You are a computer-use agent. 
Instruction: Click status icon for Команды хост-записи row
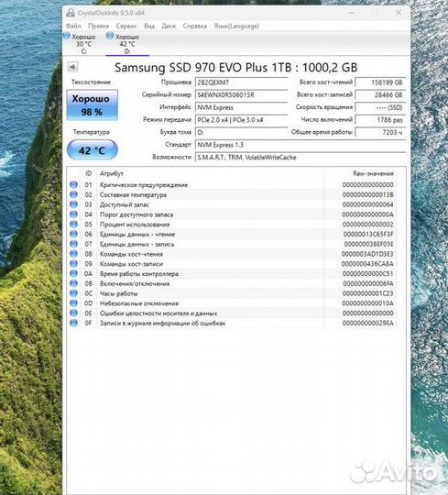pos(73,264)
